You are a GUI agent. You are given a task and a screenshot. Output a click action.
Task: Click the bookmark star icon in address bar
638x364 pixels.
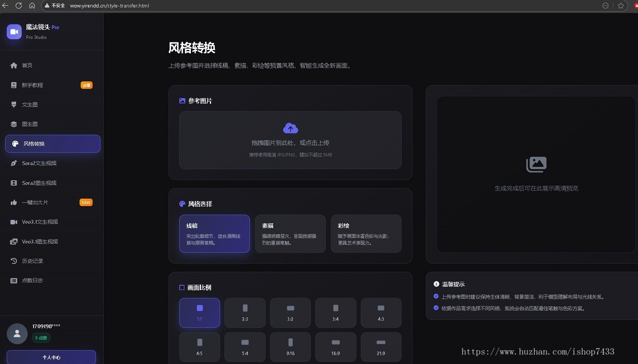coord(620,5)
